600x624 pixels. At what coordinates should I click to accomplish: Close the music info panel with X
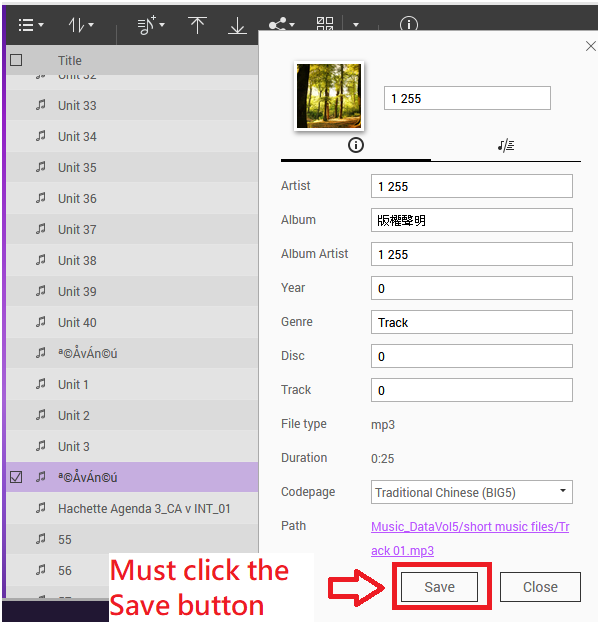[x=591, y=46]
